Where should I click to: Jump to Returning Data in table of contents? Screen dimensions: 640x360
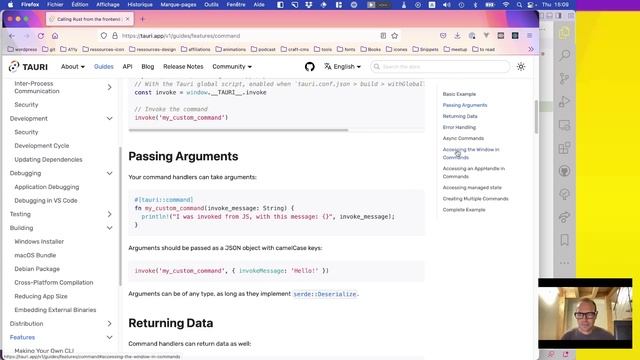click(x=460, y=116)
